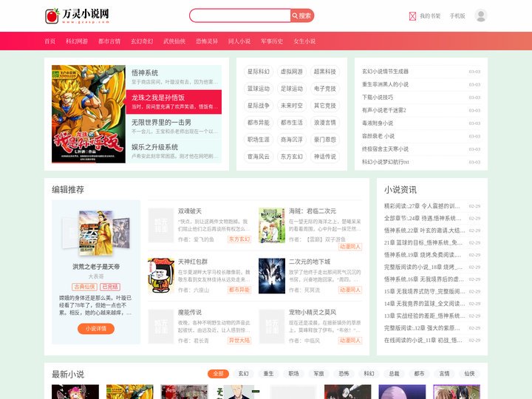This screenshot has width=532, height=399.
Task: Click the 龙珠之我是孙悟饭 cover image
Action: click(x=89, y=114)
